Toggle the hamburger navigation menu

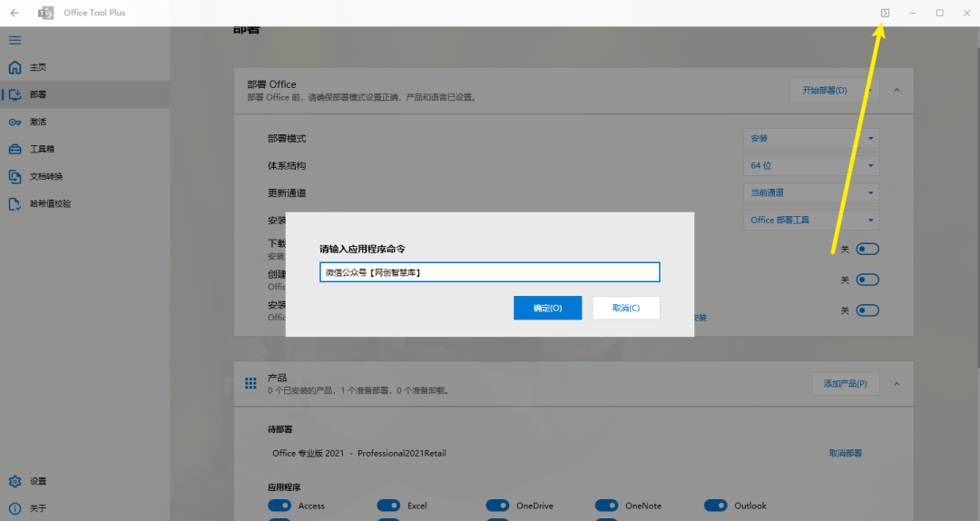click(x=15, y=40)
